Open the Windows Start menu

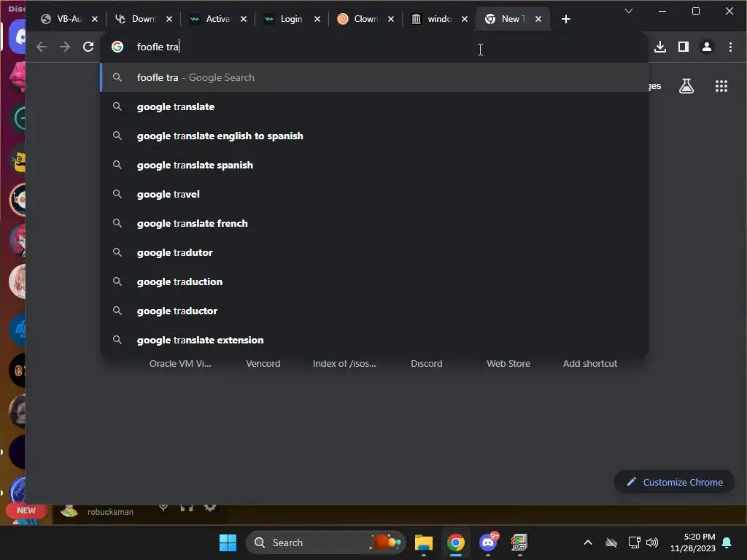[228, 542]
